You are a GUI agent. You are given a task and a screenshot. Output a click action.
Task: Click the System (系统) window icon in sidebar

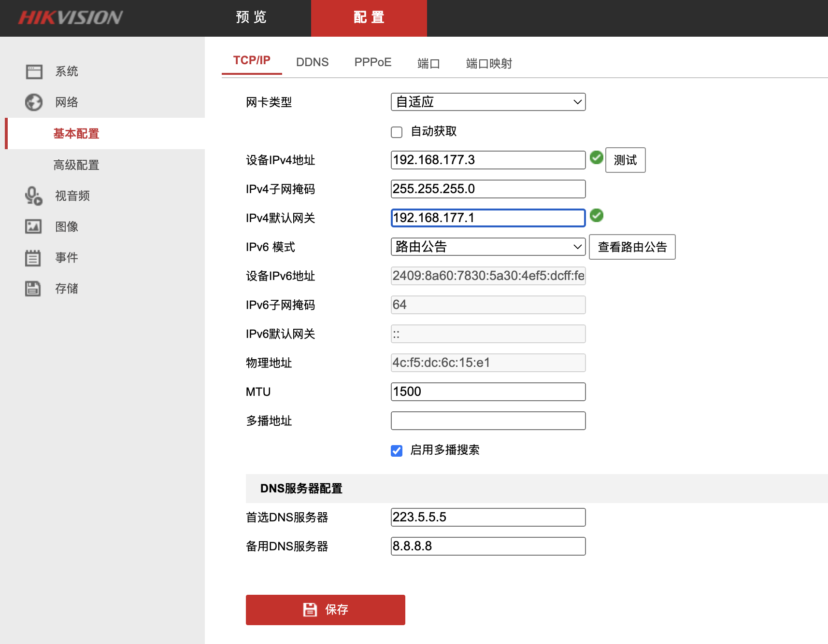point(34,71)
